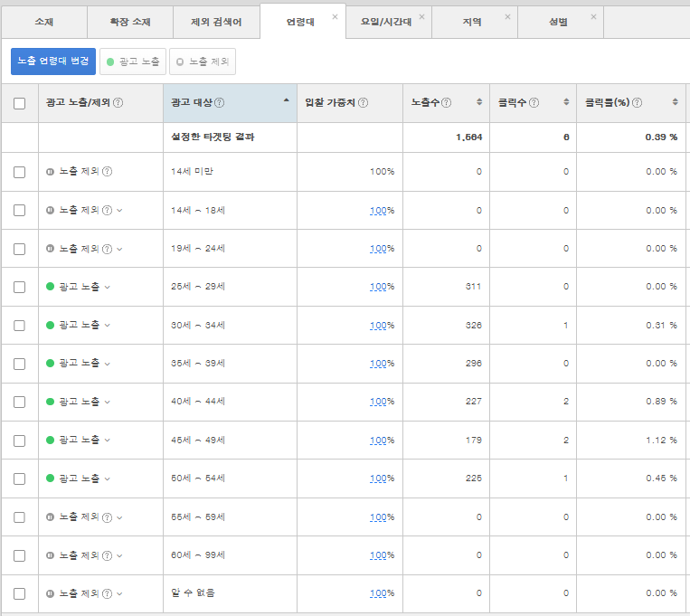
Task: Close the 성별 tab with X
Action: [593, 16]
